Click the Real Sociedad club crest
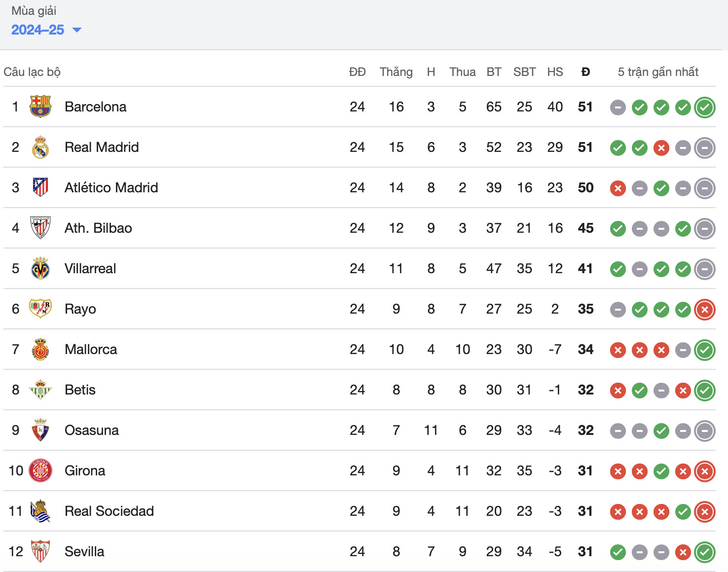 pyautogui.click(x=40, y=511)
